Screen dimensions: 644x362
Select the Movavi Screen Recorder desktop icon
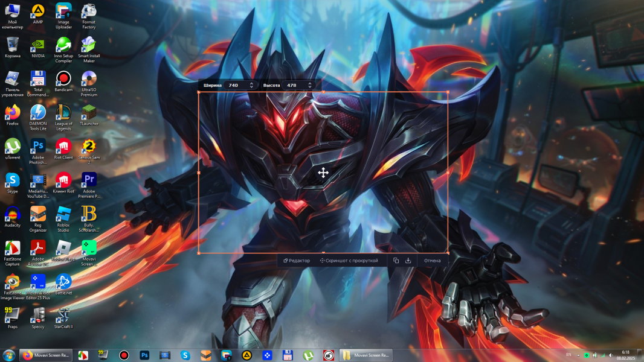pyautogui.click(x=89, y=253)
